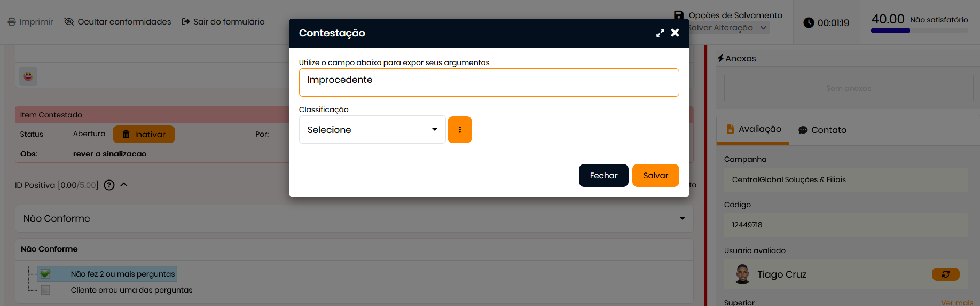
Task: Click the orange three-dot options button
Action: pyautogui.click(x=459, y=130)
